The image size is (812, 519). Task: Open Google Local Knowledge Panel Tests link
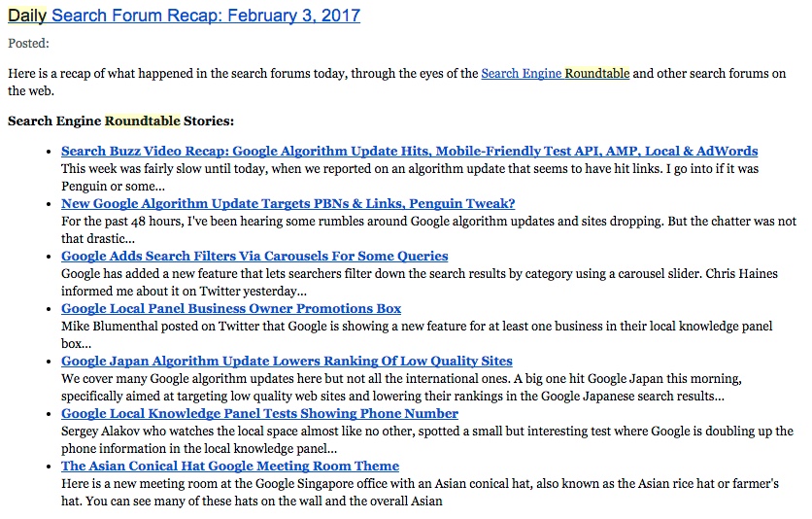click(259, 413)
